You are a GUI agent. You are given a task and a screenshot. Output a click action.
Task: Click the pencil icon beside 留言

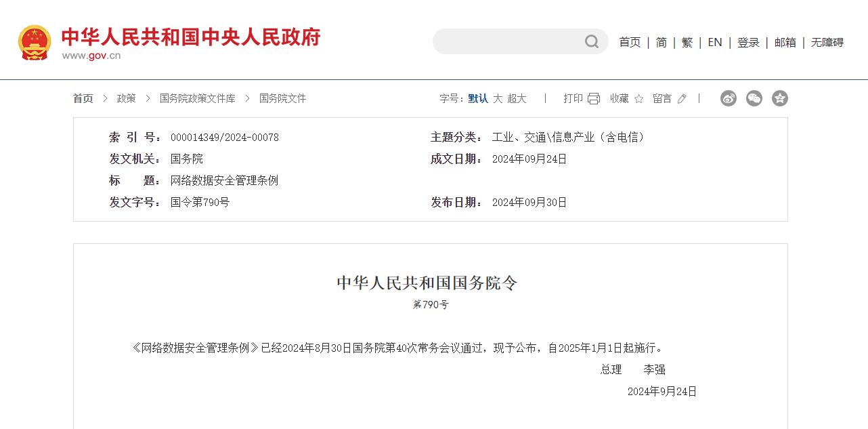680,99
